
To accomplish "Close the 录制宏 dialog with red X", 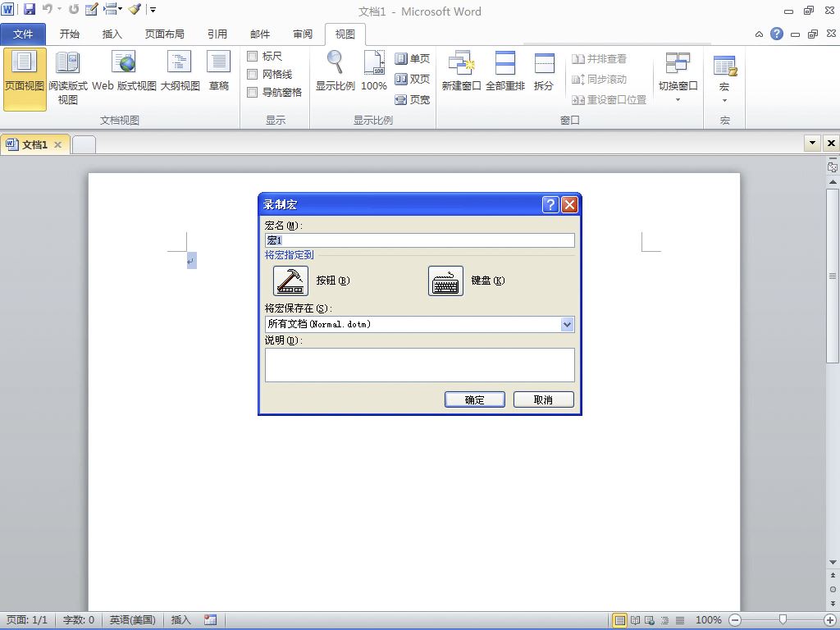I will [569, 204].
